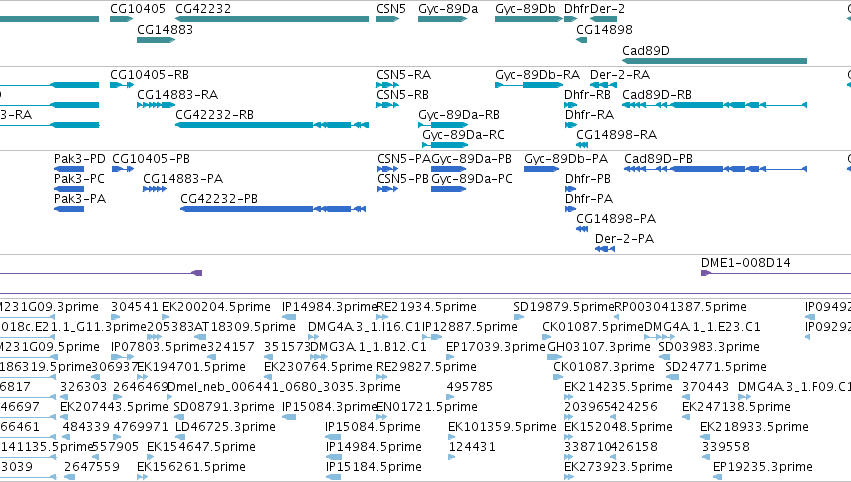851x482 pixels.
Task: Click the CG42232-RB transcript label
Action: coord(214,115)
